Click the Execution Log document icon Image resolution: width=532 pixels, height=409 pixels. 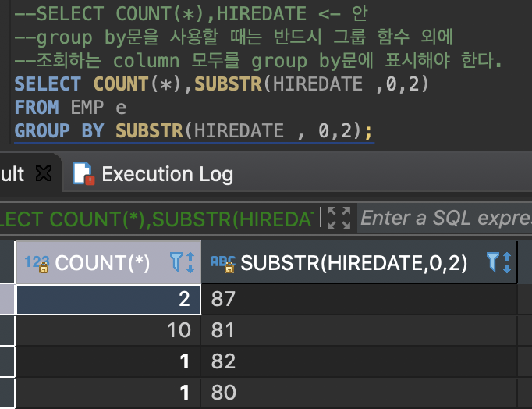(x=83, y=173)
